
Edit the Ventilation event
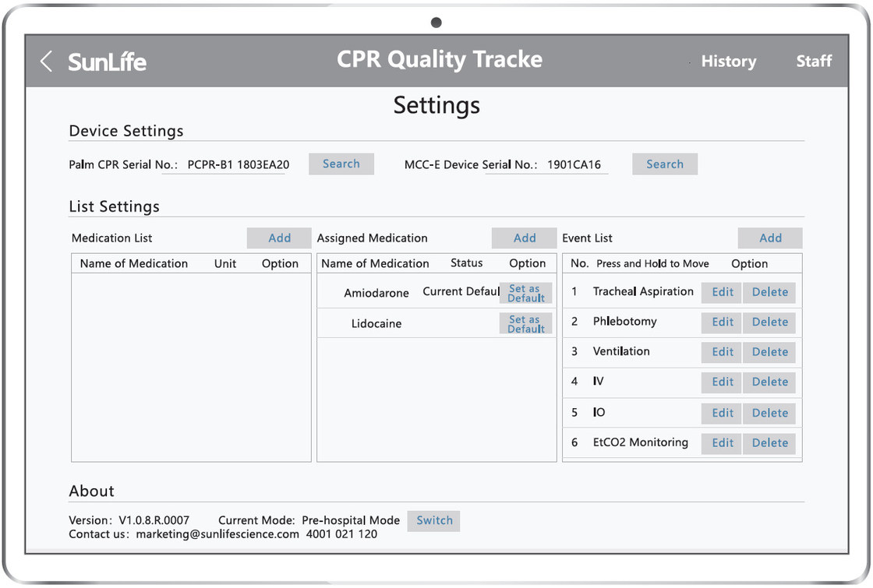coord(723,352)
